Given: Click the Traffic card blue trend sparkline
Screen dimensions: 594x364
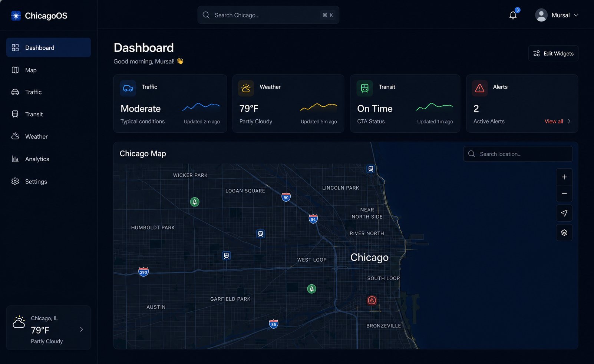Looking at the screenshot, I should click(201, 107).
